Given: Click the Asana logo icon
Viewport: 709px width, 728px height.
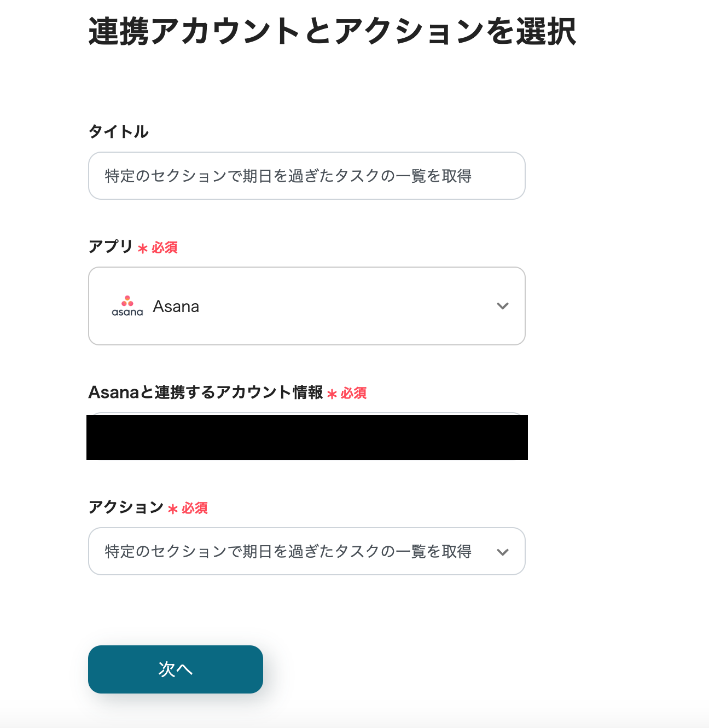Looking at the screenshot, I should [127, 306].
